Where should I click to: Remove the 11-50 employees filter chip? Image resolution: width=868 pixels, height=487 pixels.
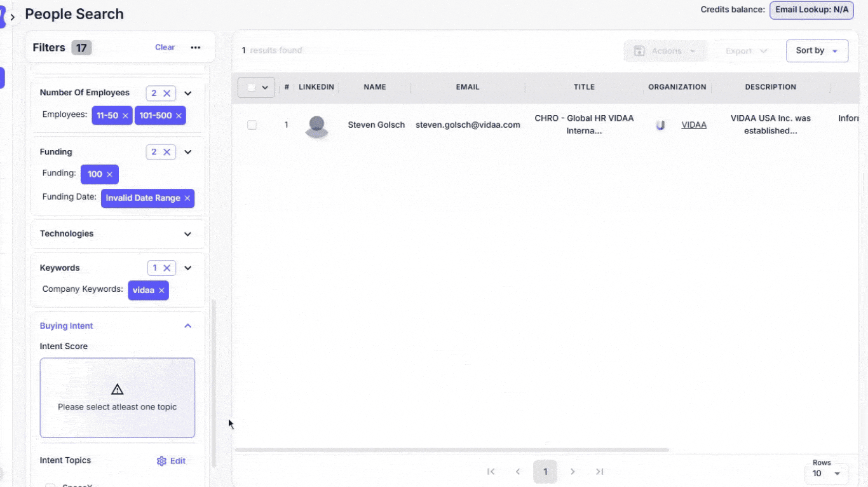coord(125,116)
